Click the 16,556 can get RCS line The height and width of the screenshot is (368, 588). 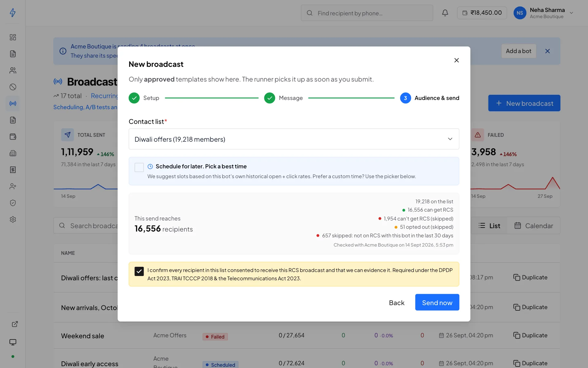click(x=428, y=210)
